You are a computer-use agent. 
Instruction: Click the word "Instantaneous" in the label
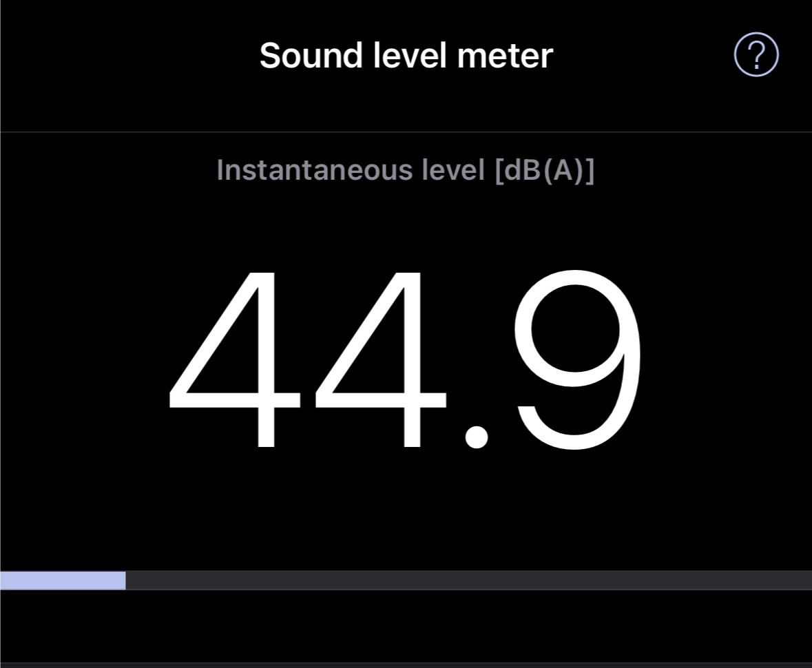click(314, 169)
